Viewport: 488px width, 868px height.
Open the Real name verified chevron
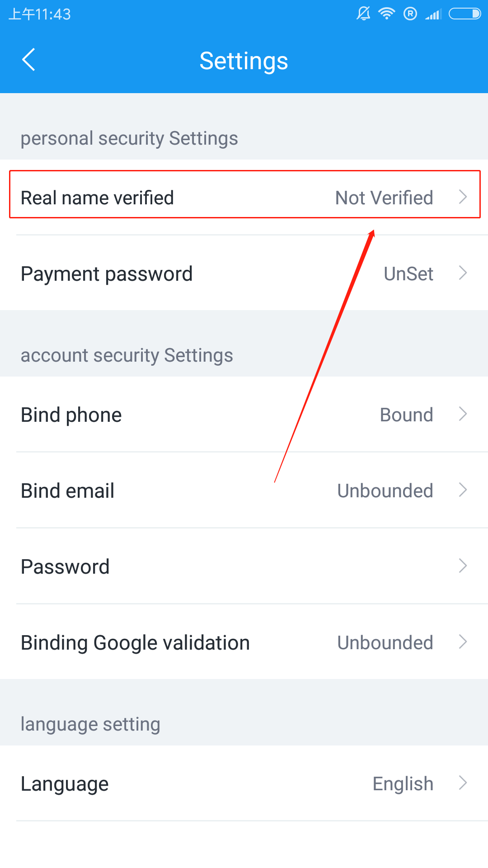click(x=463, y=197)
